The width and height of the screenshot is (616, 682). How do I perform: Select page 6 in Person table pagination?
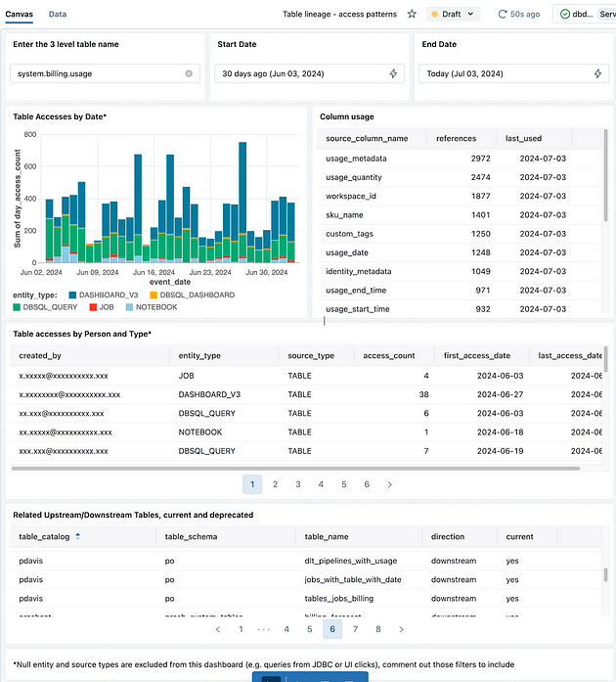[x=367, y=484]
